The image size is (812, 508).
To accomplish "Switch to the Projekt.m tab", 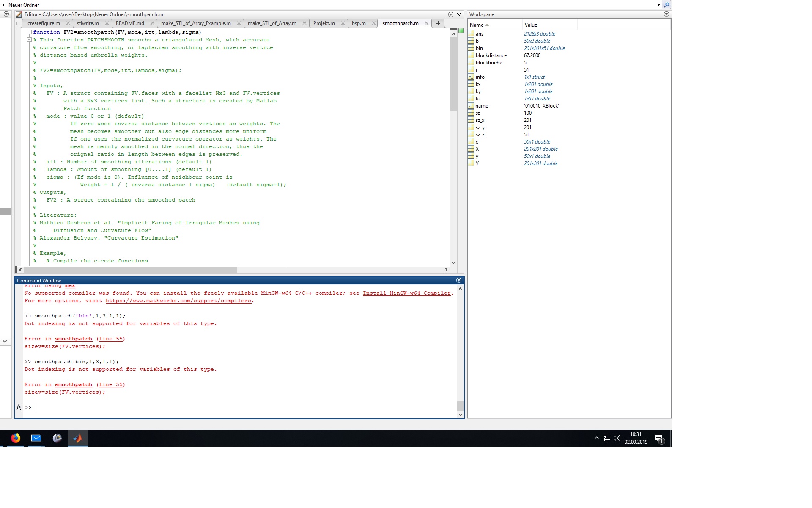I will (324, 23).
